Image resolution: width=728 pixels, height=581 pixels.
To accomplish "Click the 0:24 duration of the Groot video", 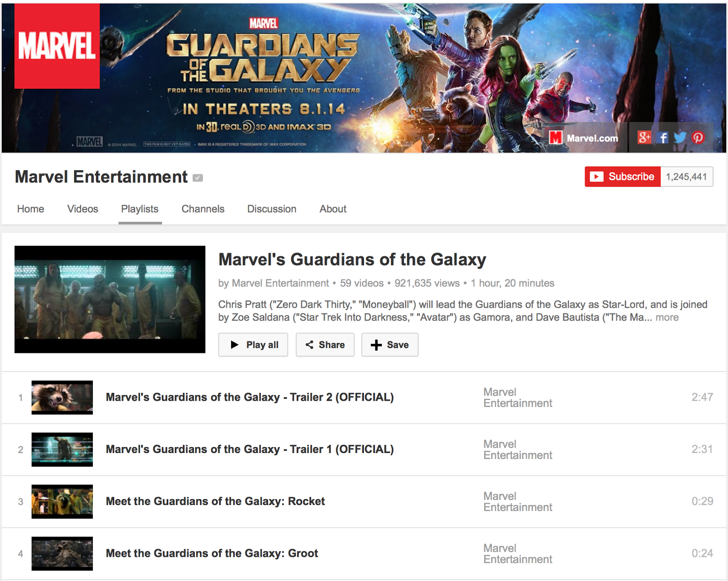I will (x=702, y=553).
